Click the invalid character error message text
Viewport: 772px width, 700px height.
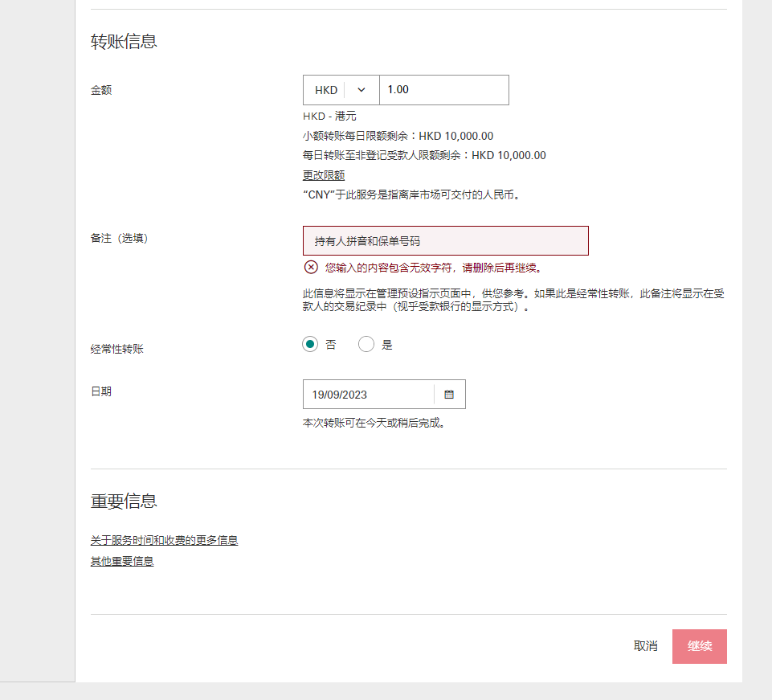434,267
